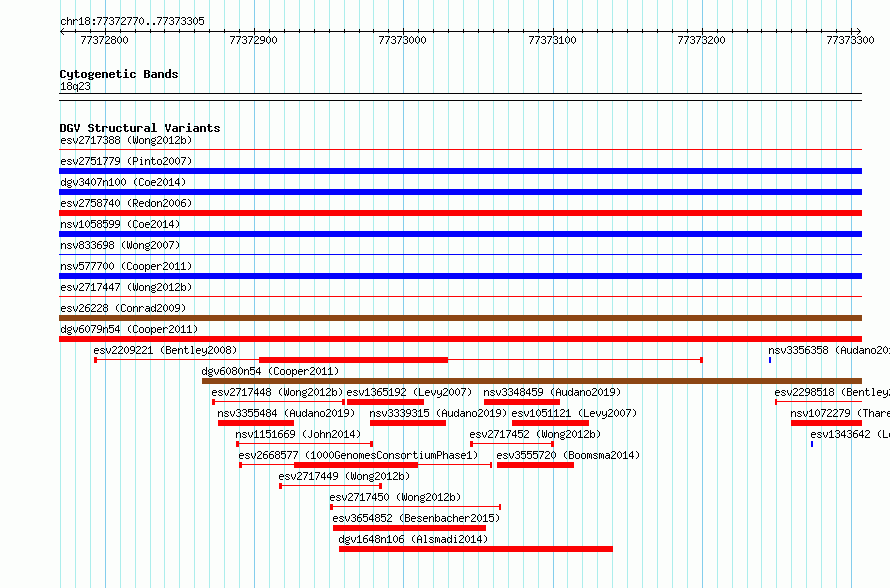
Task: Click the 77372900 ruler coordinate
Action: point(253,40)
